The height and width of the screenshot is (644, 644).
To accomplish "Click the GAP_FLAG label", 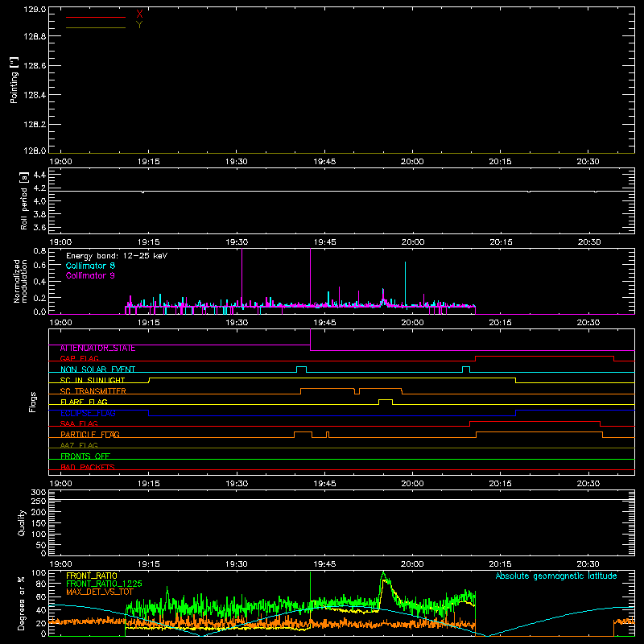I will 79,359.
